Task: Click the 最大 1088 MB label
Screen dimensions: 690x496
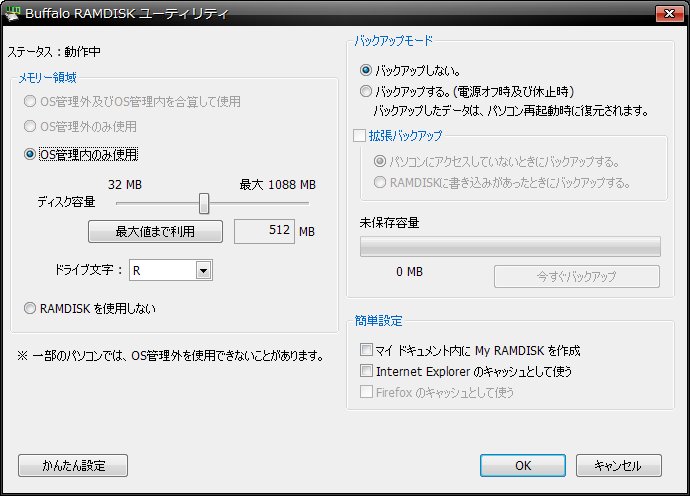Action: click(x=278, y=184)
